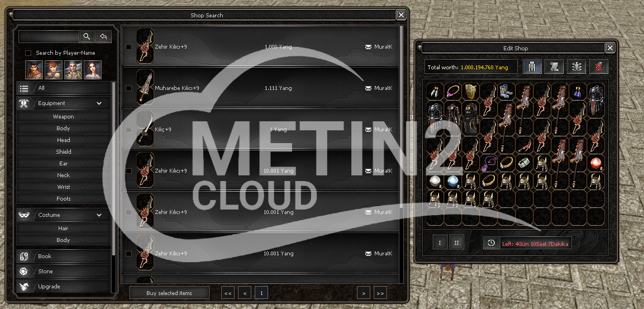Click the clock icon to renew shop time
The width and height of the screenshot is (644, 309).
491,244
